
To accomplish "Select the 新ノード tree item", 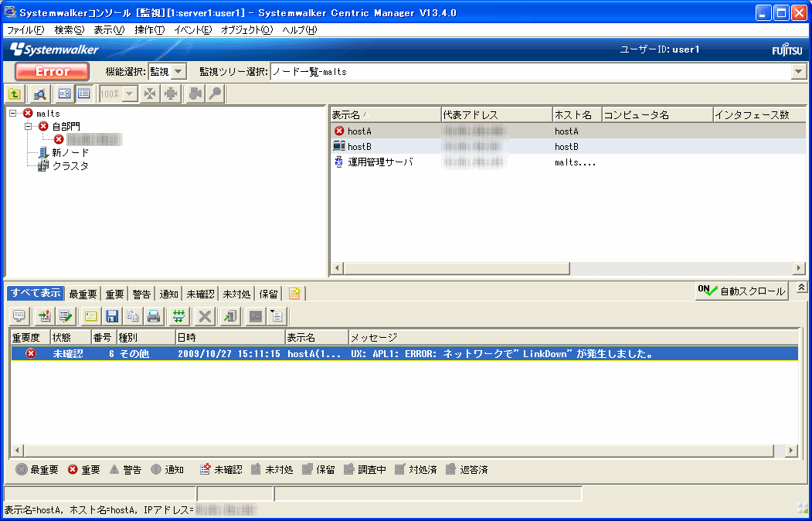I will [70, 153].
